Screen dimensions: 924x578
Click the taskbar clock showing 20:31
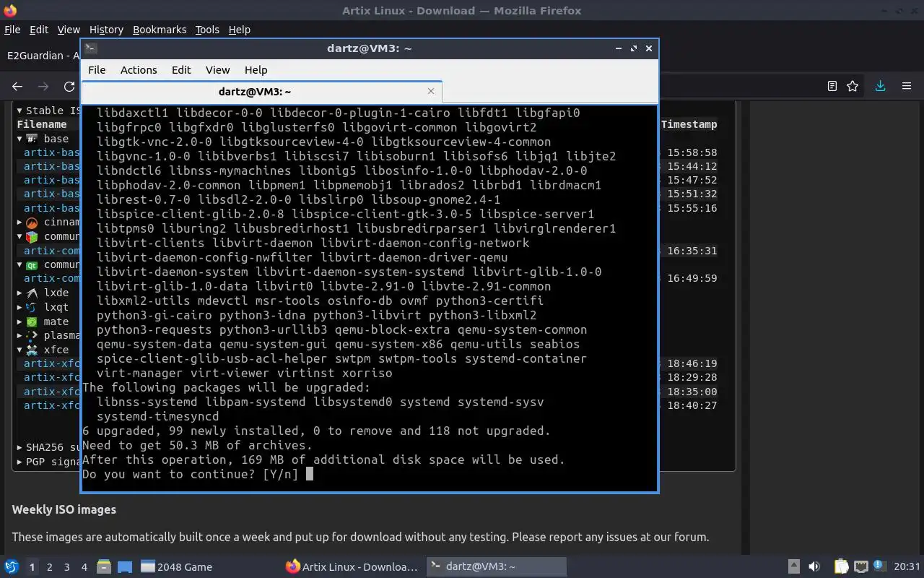pos(907,566)
